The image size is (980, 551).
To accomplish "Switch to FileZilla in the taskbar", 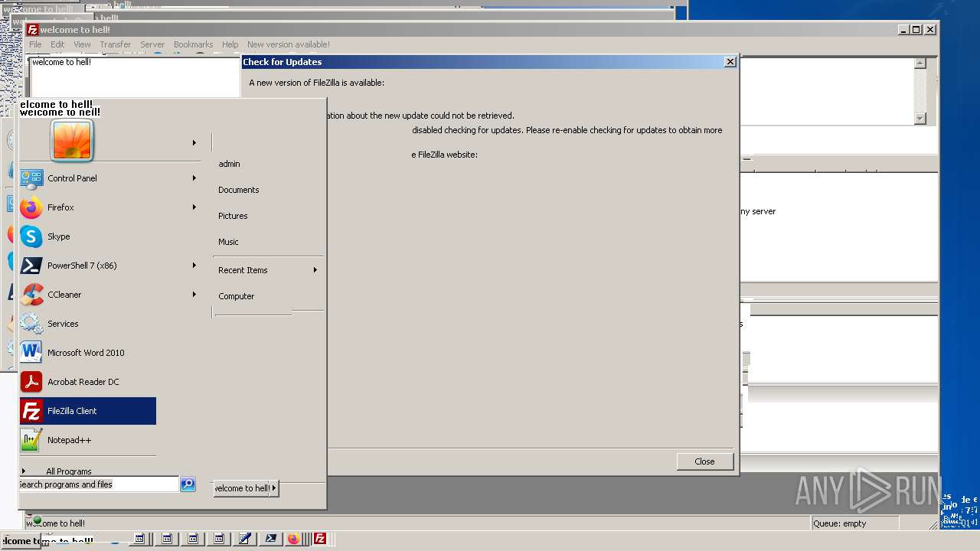I will click(x=320, y=539).
